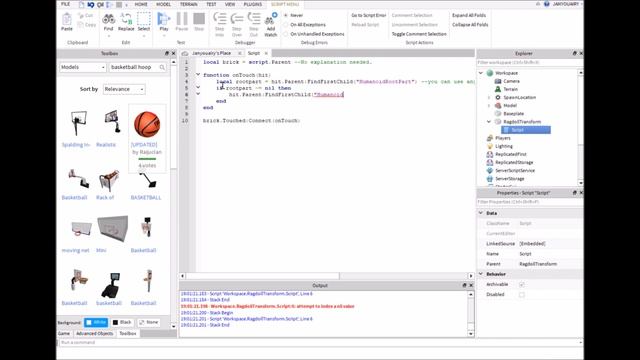Collapse the Behavior properties section
The height and width of the screenshot is (360, 640).
[481, 274]
